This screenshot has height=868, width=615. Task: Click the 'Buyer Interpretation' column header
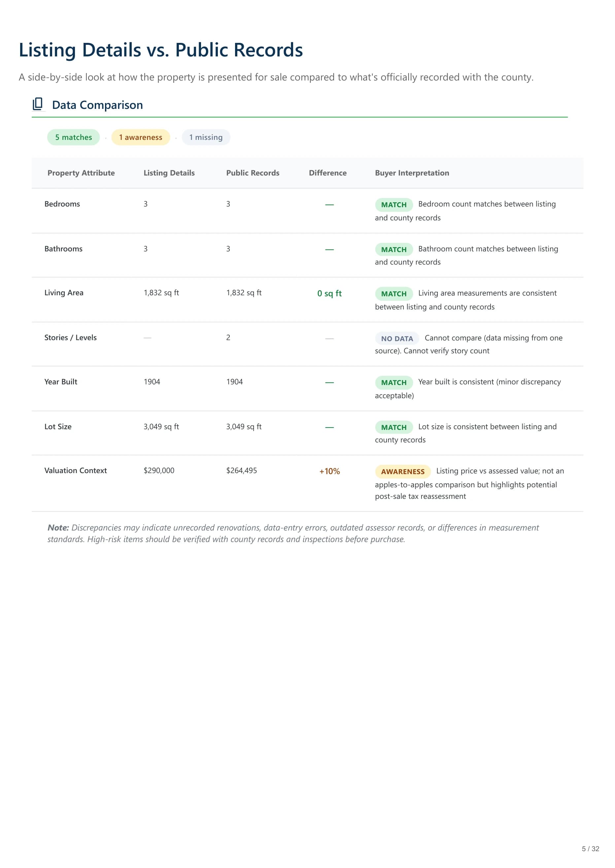(x=412, y=173)
